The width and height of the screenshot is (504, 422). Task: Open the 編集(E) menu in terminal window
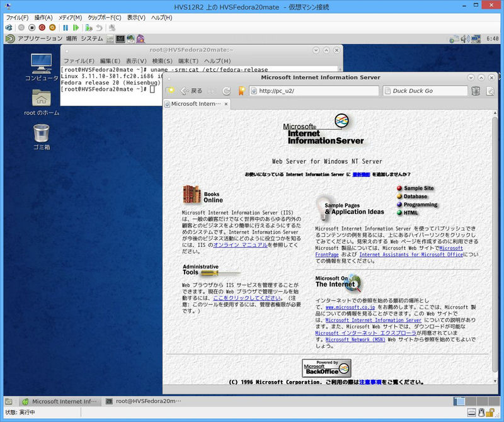110,60
